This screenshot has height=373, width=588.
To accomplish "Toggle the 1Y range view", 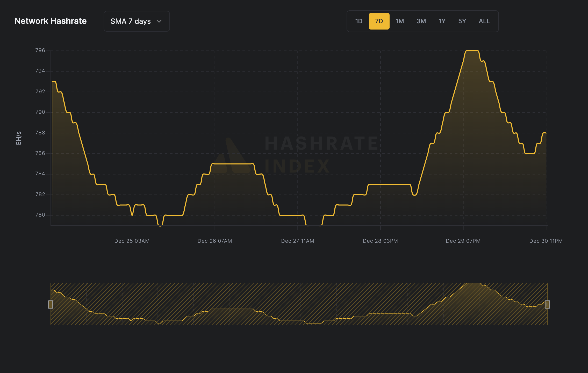I will coord(442,21).
